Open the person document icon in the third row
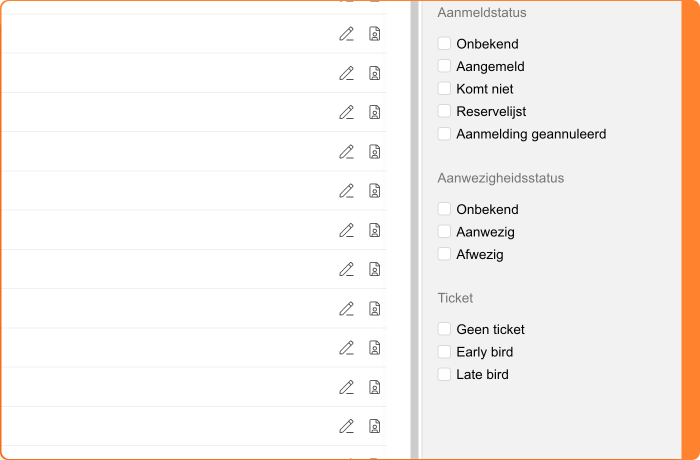Image resolution: width=700 pixels, height=460 pixels. click(375, 112)
